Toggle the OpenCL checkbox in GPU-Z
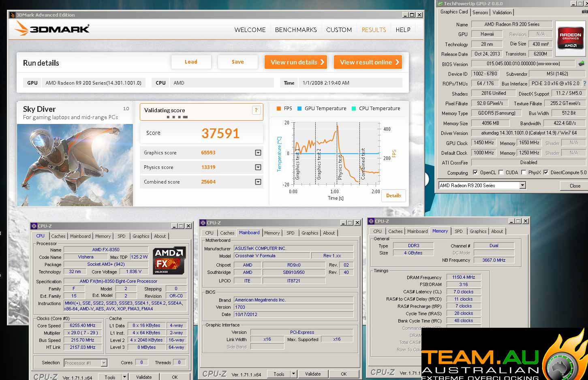Viewport: 588px width, 380px height. pos(475,172)
